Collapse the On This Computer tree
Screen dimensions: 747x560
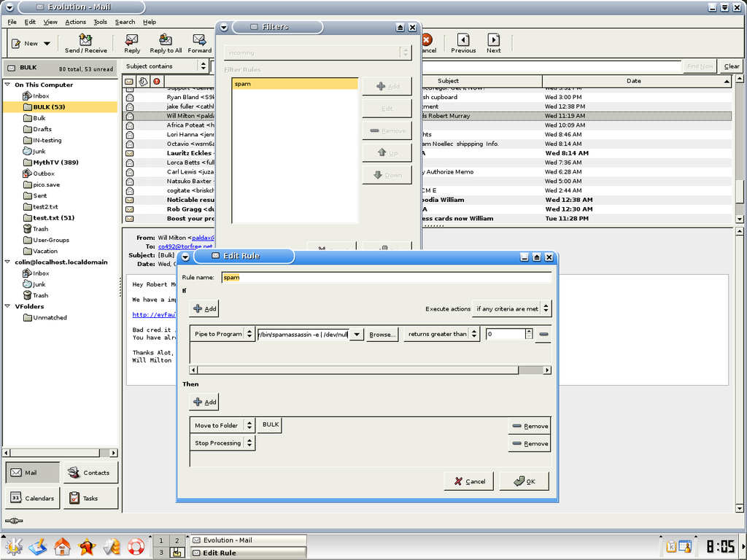click(x=8, y=85)
